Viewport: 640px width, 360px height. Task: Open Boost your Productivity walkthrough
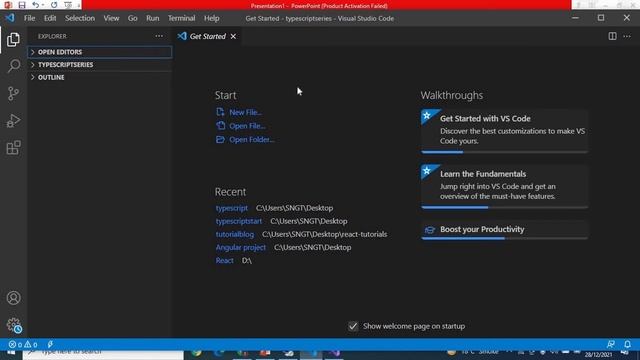[x=504, y=230]
